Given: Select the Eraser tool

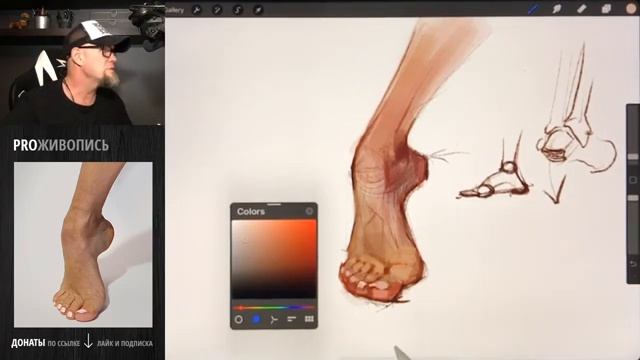Looking at the screenshot, I should tap(582, 9).
